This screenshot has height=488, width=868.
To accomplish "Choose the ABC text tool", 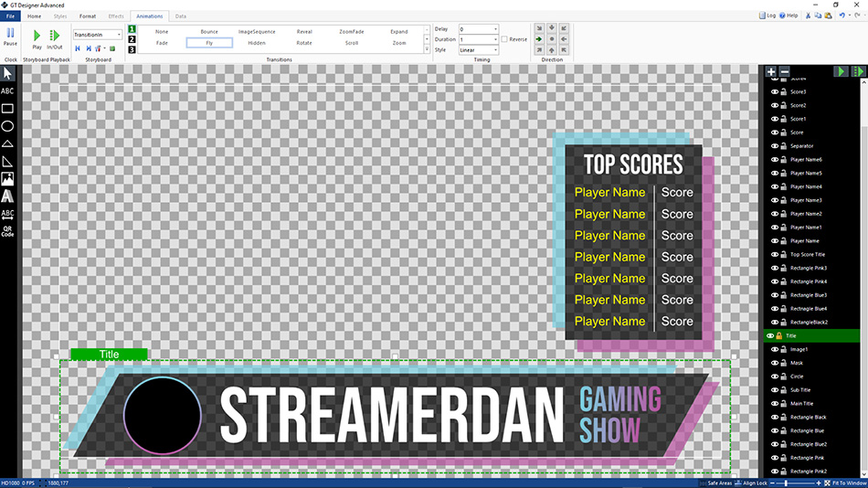I will point(7,91).
